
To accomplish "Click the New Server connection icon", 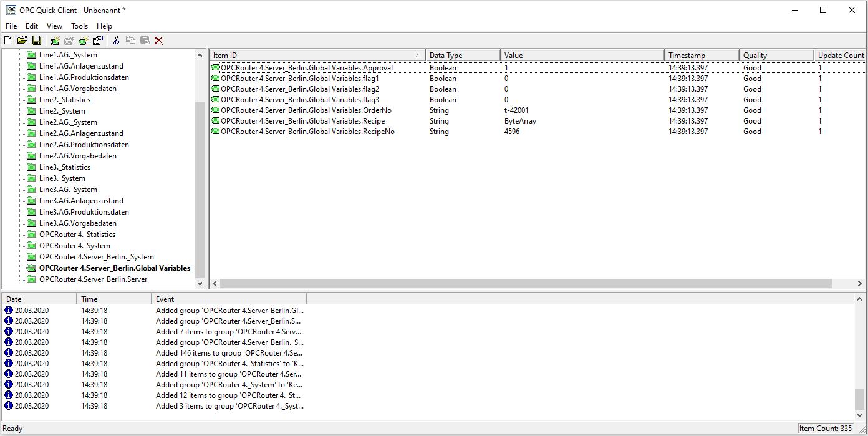I will click(55, 41).
